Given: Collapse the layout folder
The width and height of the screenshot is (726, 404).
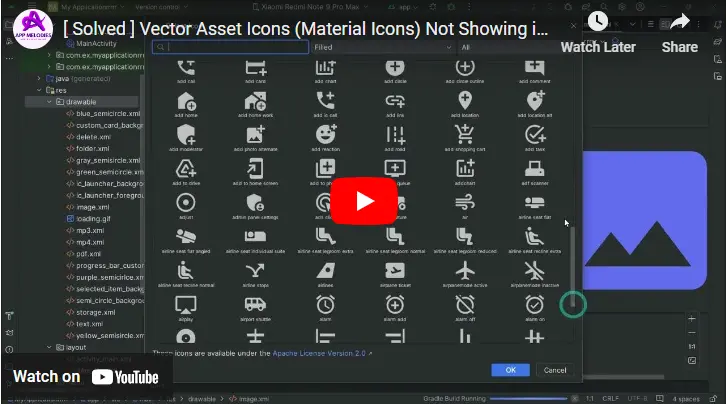Looking at the screenshot, I should pos(49,347).
